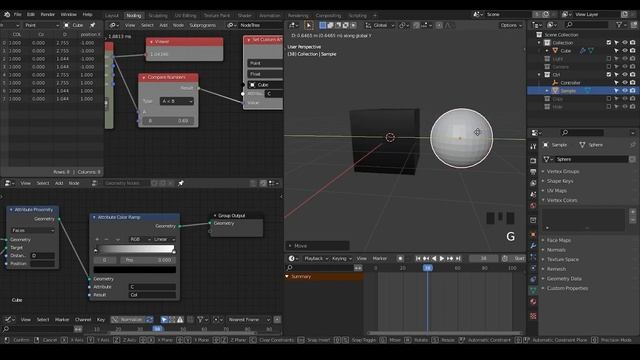
Task: Select the white end stop of the color ramp
Action: [x=174, y=252]
